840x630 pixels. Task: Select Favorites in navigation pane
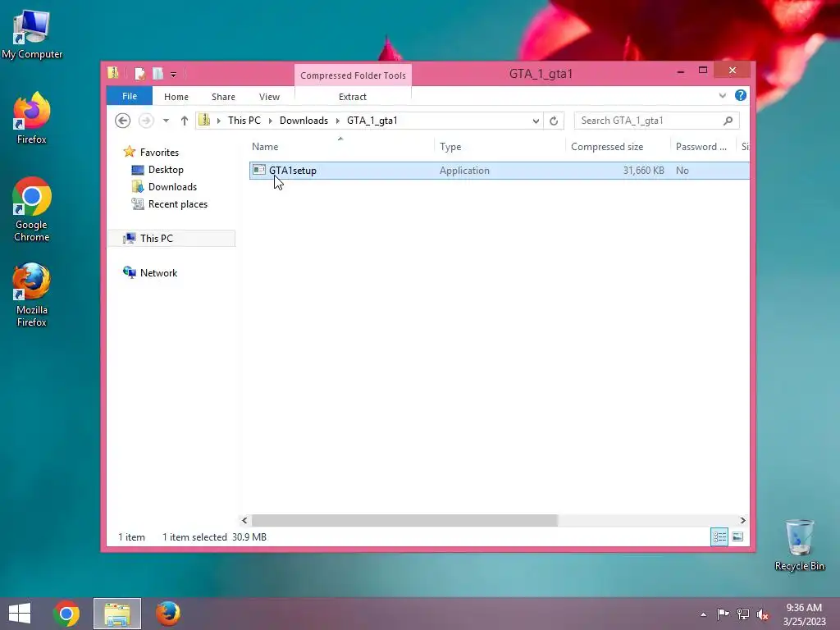(x=159, y=153)
